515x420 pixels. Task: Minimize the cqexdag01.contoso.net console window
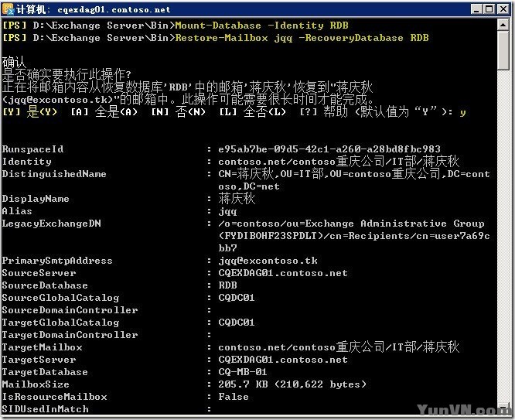click(x=476, y=9)
